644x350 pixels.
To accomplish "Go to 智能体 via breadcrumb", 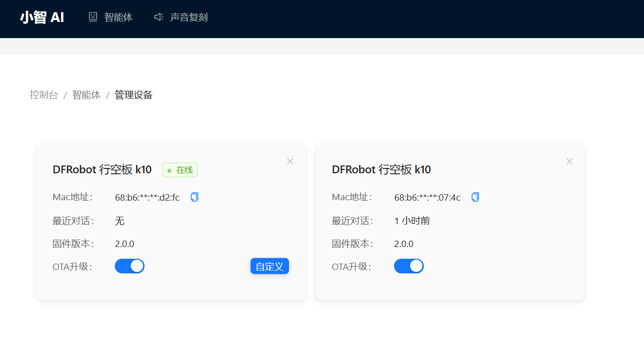I will [x=86, y=95].
